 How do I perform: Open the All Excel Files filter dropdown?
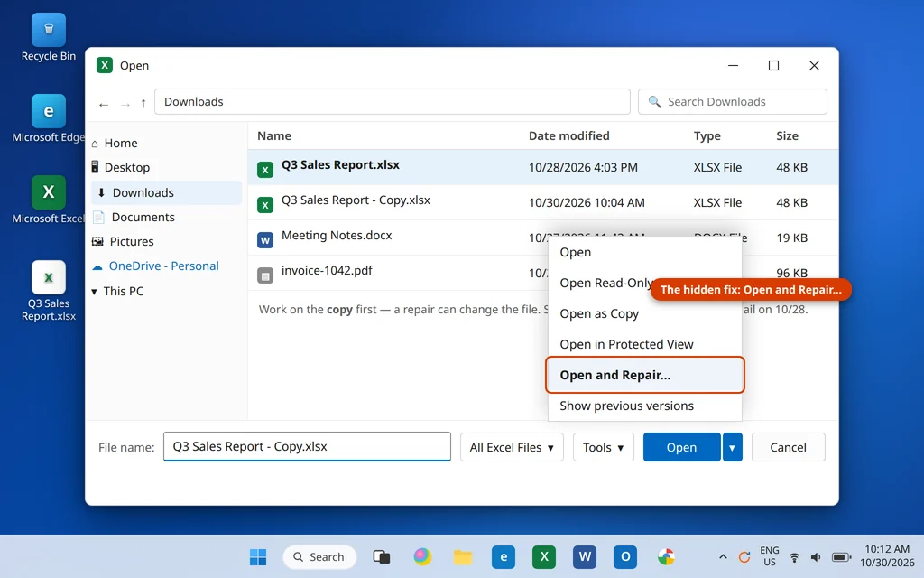pyautogui.click(x=512, y=447)
